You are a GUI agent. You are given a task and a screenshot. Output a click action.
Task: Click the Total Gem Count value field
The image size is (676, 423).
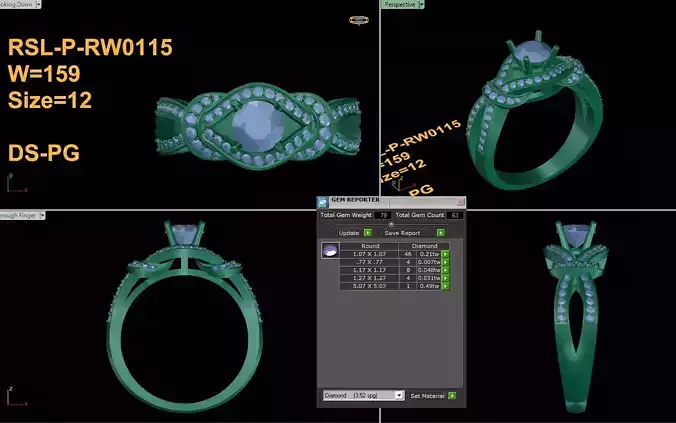coord(455,215)
